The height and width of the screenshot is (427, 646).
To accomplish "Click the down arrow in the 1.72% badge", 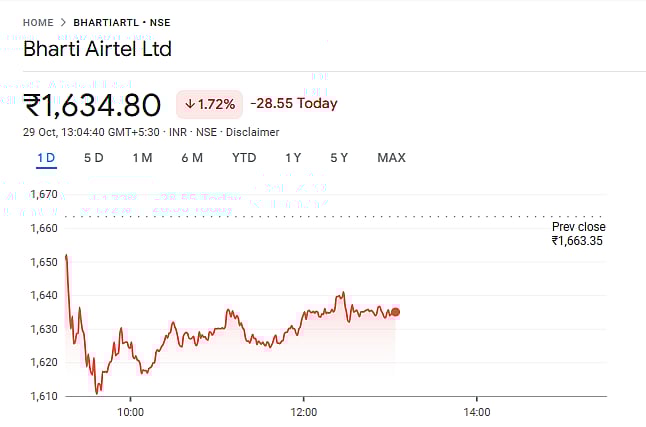I will coord(190,104).
